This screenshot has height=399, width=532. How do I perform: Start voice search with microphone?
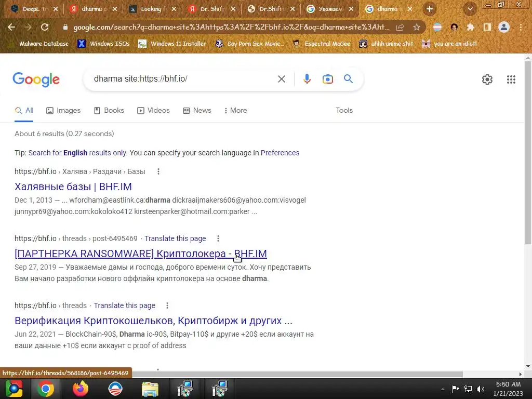pos(307,79)
